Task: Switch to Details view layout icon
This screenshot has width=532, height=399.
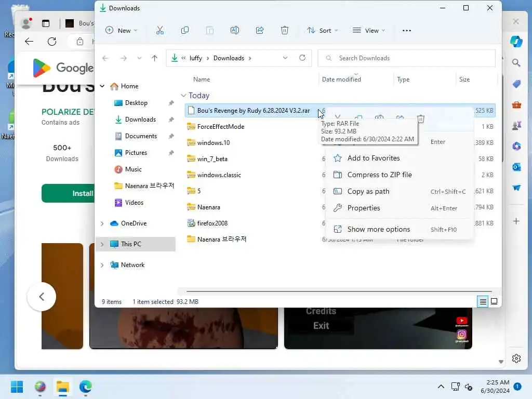Action: [483, 301]
